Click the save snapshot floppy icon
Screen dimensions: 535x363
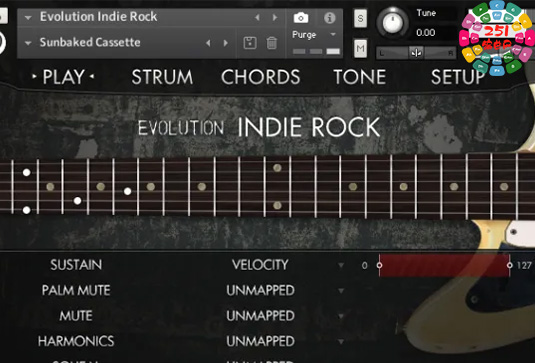click(250, 43)
